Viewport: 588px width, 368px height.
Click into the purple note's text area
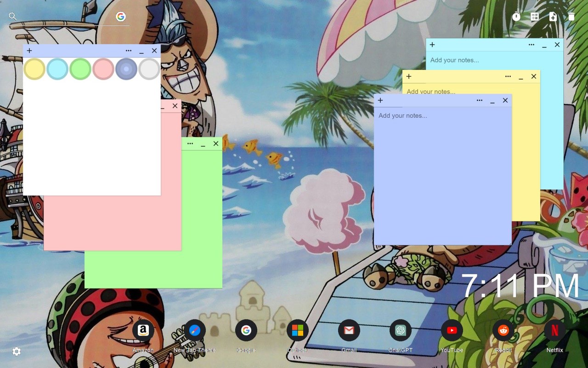443,176
